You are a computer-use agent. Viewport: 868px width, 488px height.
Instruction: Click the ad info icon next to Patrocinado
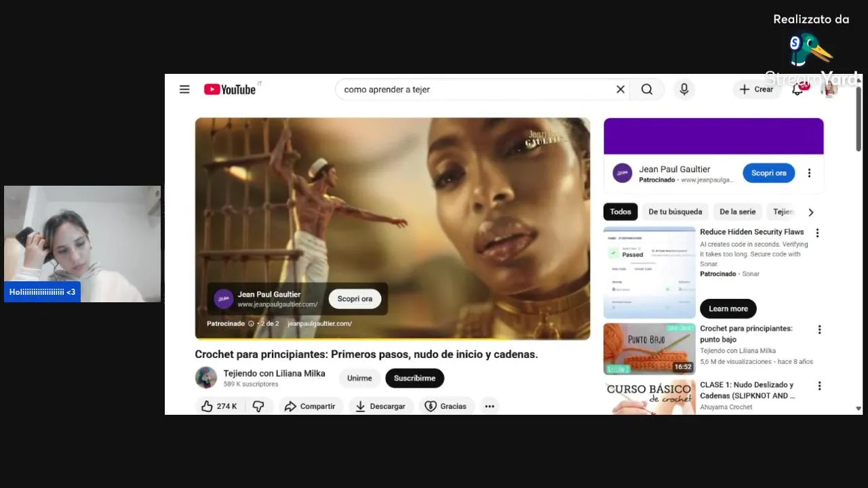251,324
